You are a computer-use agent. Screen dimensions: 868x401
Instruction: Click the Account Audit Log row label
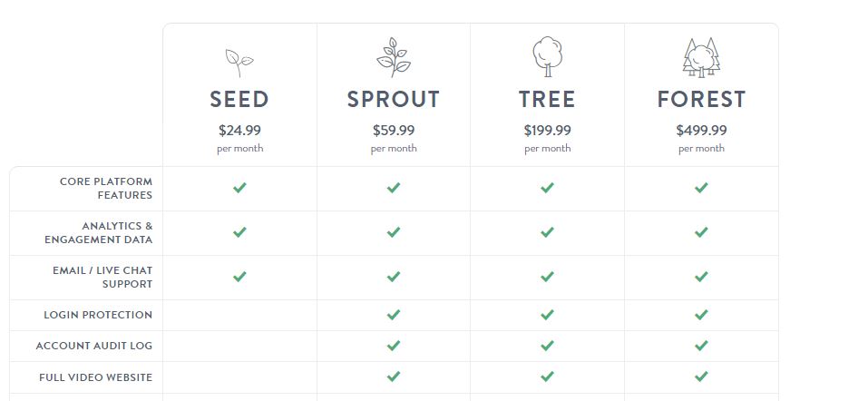point(94,346)
